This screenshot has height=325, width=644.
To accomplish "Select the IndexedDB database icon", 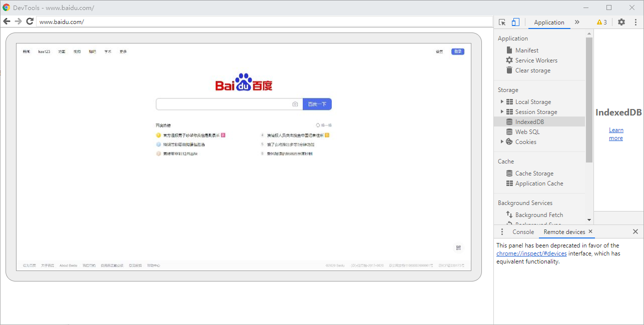I will (509, 121).
